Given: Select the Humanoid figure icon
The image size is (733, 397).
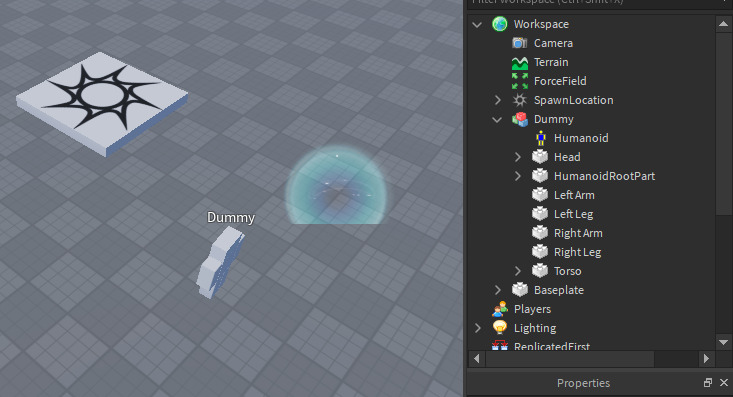Looking at the screenshot, I should (x=540, y=138).
